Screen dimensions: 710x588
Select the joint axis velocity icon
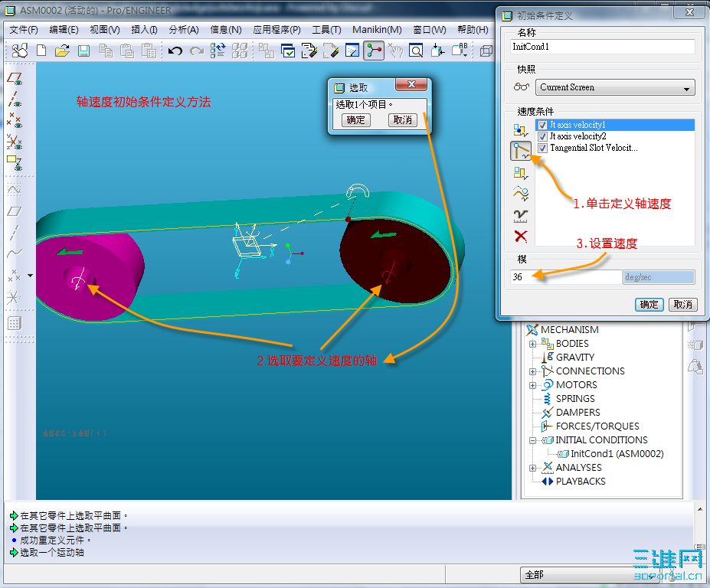point(521,151)
